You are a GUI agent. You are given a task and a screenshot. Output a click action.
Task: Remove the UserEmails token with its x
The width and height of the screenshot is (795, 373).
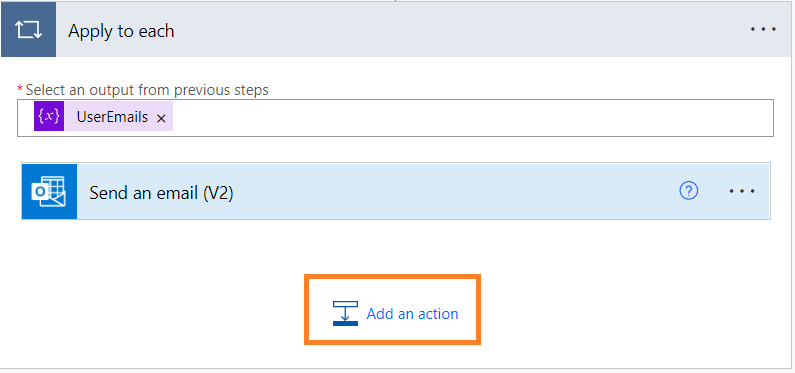point(161,118)
